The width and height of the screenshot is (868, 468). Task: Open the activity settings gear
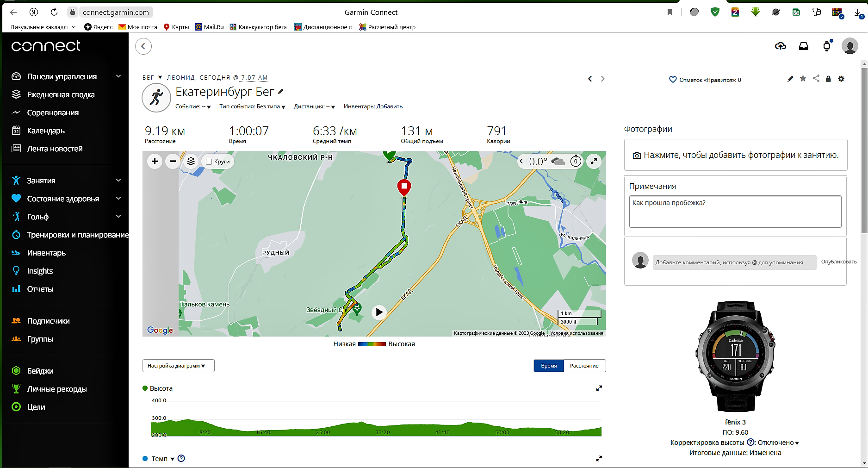pyautogui.click(x=841, y=79)
